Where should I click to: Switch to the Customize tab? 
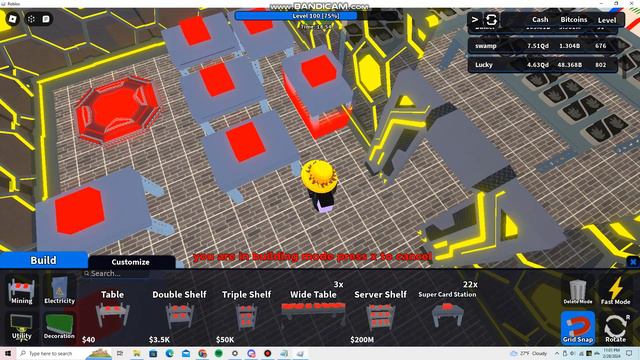[x=131, y=262]
